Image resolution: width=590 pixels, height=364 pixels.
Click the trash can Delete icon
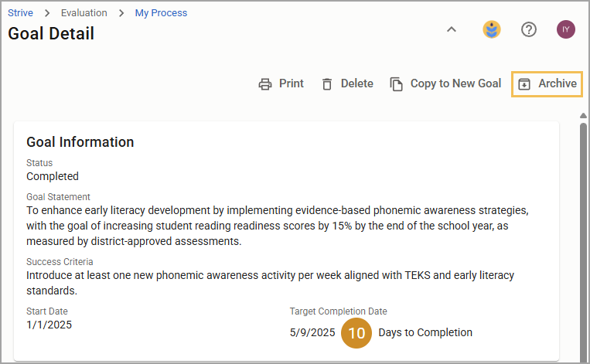(327, 84)
